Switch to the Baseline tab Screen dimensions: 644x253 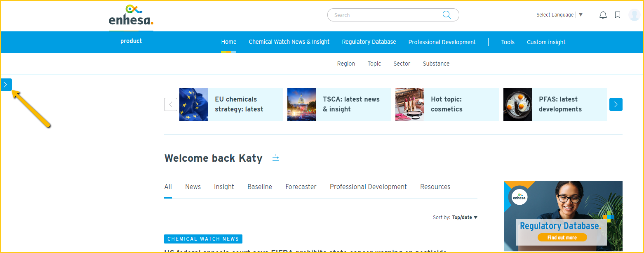[260, 187]
